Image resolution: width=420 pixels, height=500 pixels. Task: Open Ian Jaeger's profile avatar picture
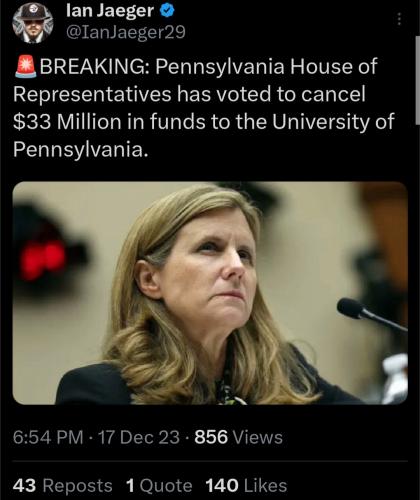tap(33, 23)
